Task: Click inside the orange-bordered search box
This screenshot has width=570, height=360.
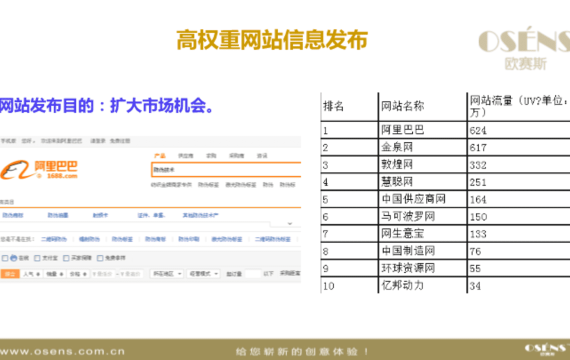Action: point(226,169)
